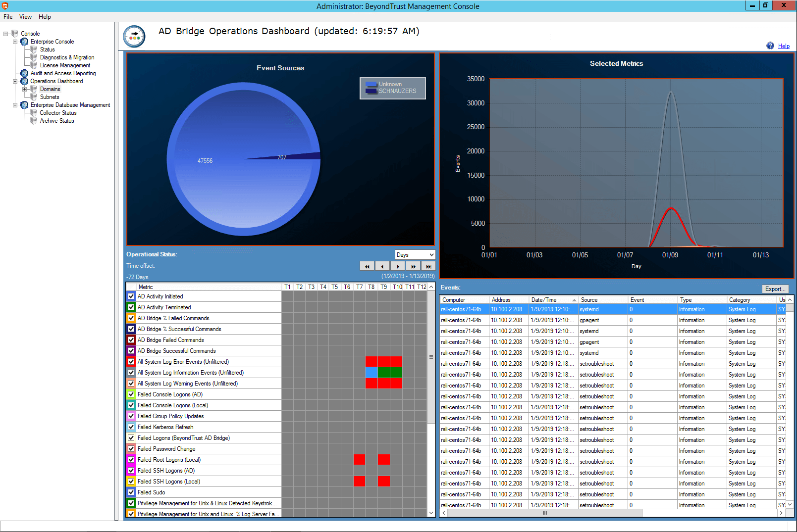Select Collector Status in the tree
Screen dimensions: 797x532
58,113
